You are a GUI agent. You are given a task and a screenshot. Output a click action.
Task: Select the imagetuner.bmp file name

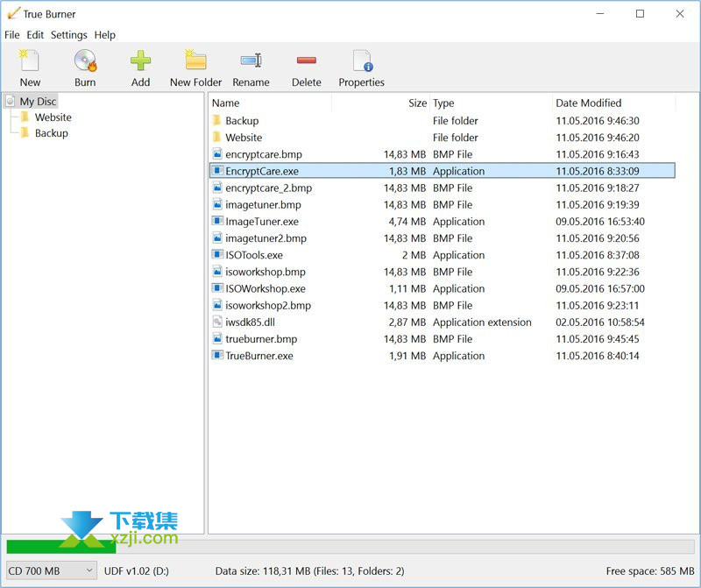(264, 205)
